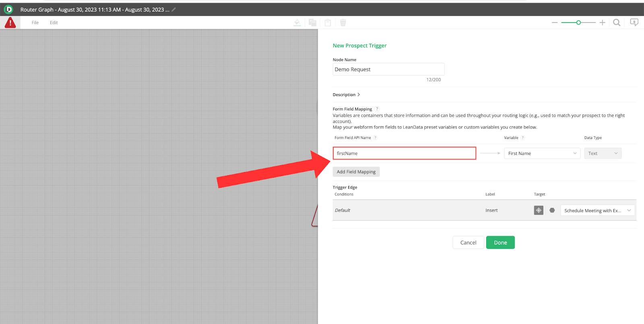Click the copy icon in toolbar
The height and width of the screenshot is (324, 644).
tap(312, 23)
